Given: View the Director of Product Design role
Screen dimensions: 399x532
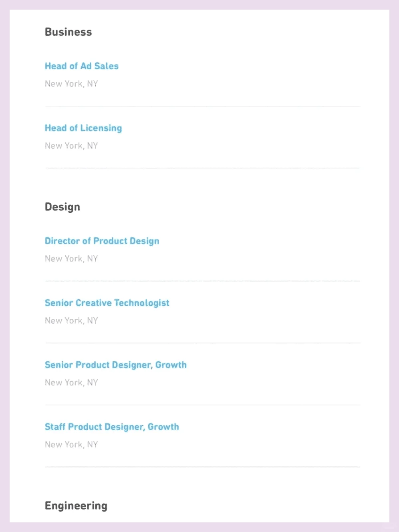Looking at the screenshot, I should coord(102,241).
